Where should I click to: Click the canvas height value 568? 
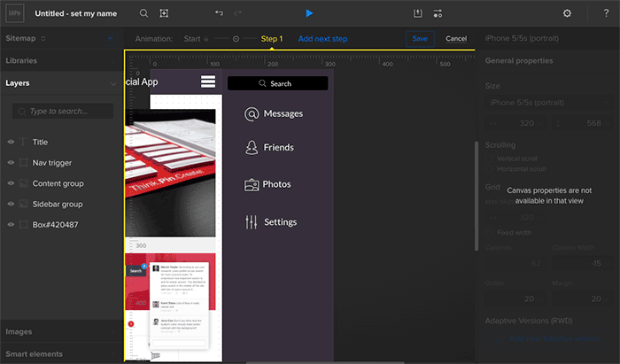click(583, 123)
